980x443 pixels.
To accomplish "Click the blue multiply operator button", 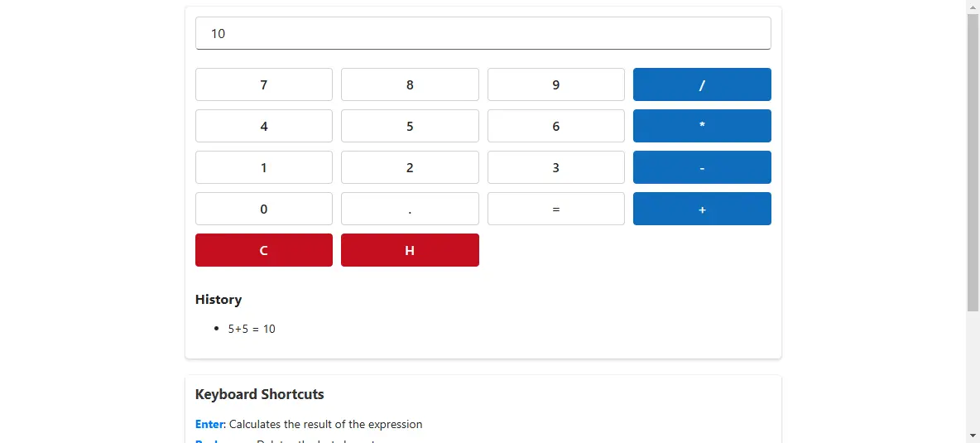I will 702,126.
